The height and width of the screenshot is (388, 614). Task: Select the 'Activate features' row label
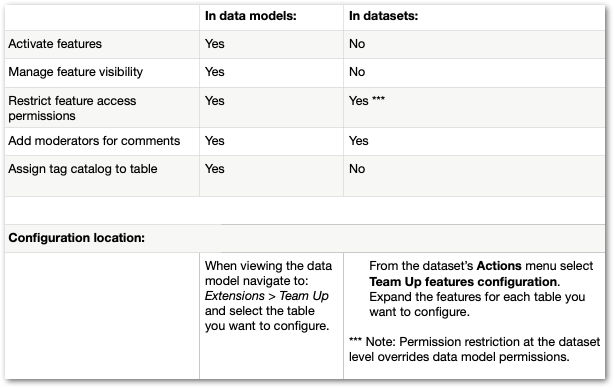click(x=55, y=44)
